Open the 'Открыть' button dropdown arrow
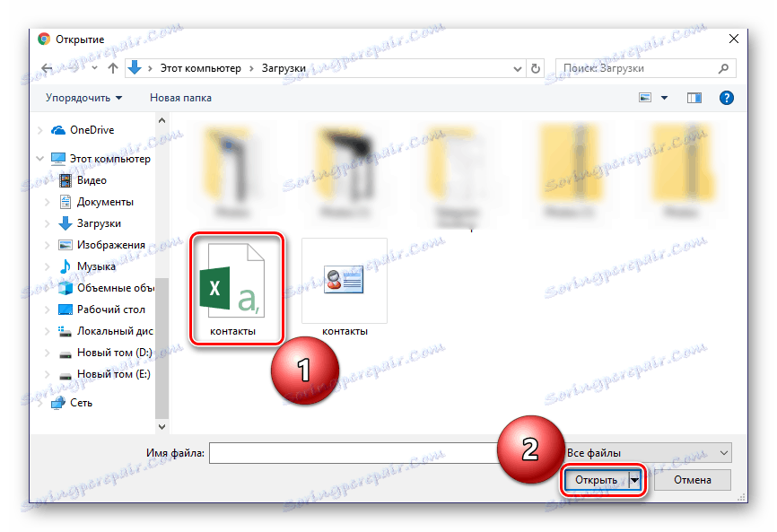Image resolution: width=777 pixels, height=532 pixels. point(634,480)
